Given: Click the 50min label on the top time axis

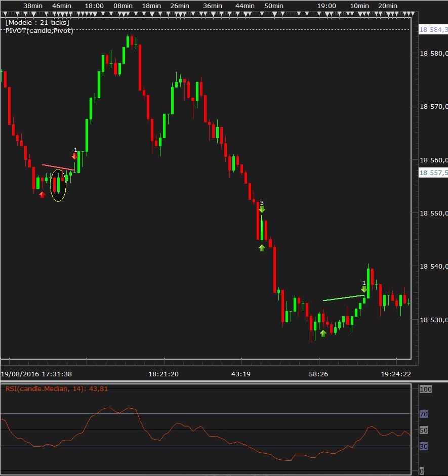Looking at the screenshot, I should [x=274, y=6].
